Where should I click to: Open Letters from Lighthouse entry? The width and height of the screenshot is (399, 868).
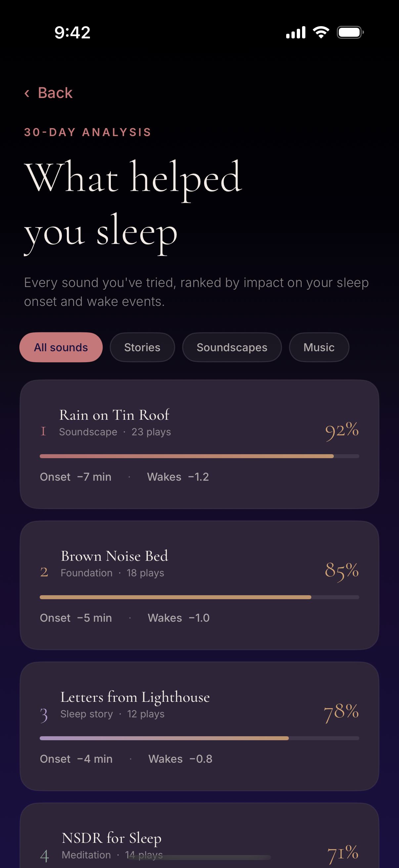click(199, 726)
